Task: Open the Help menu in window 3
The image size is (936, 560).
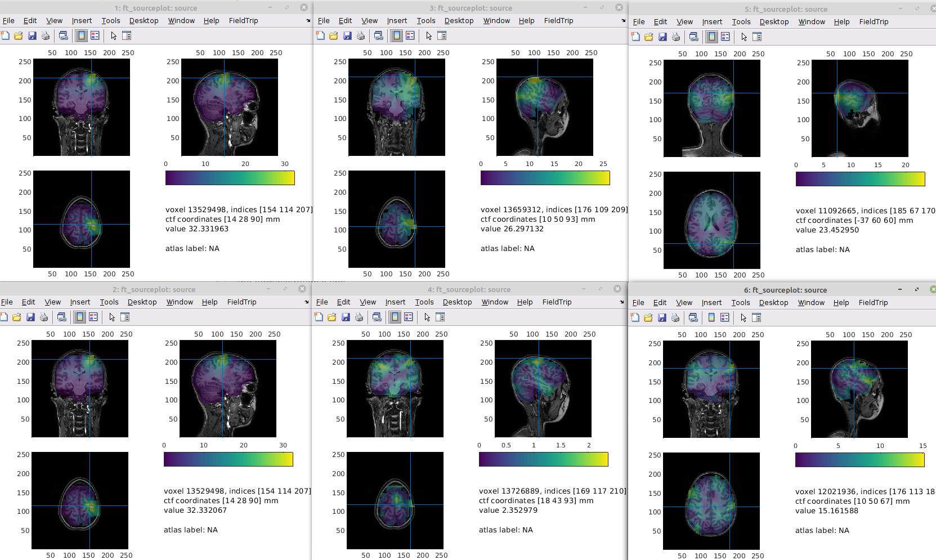Action: (526, 21)
